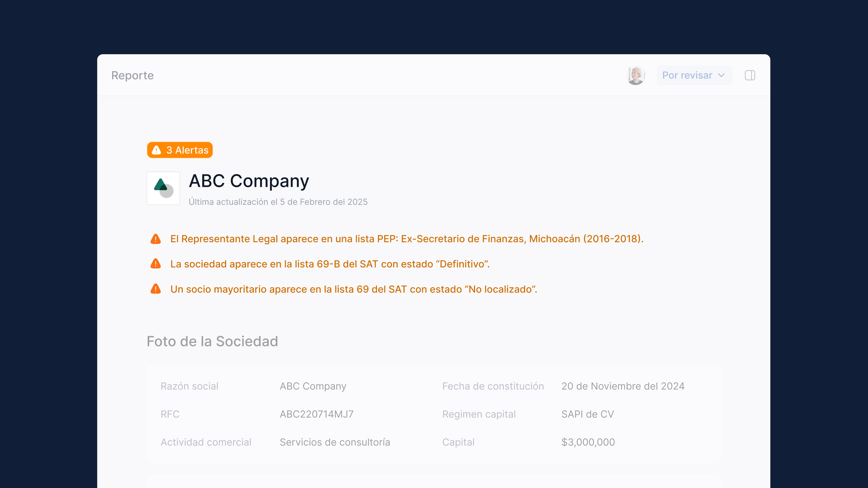The image size is (868, 488).
Task: Click the 3 Alertas badge
Action: pos(180,150)
